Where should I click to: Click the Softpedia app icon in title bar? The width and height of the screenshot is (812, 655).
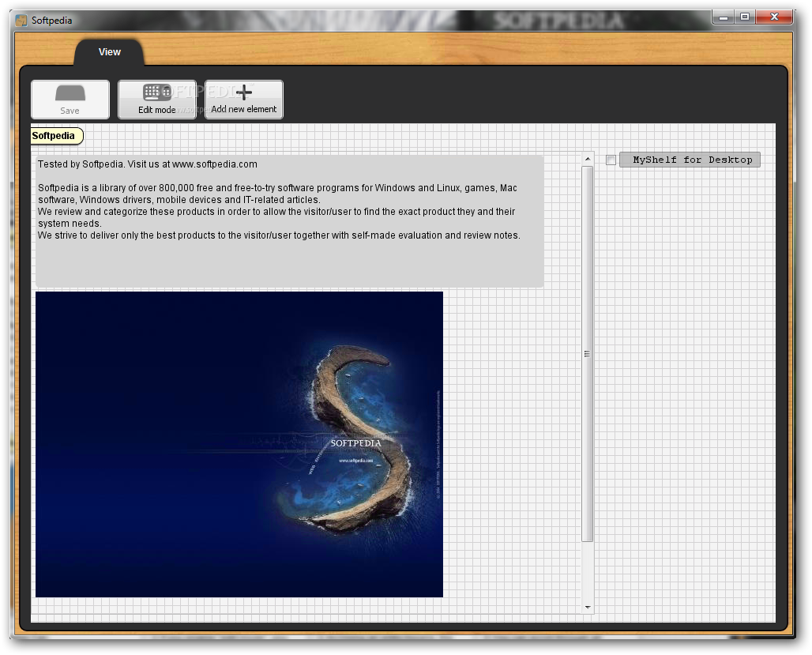tap(21, 21)
